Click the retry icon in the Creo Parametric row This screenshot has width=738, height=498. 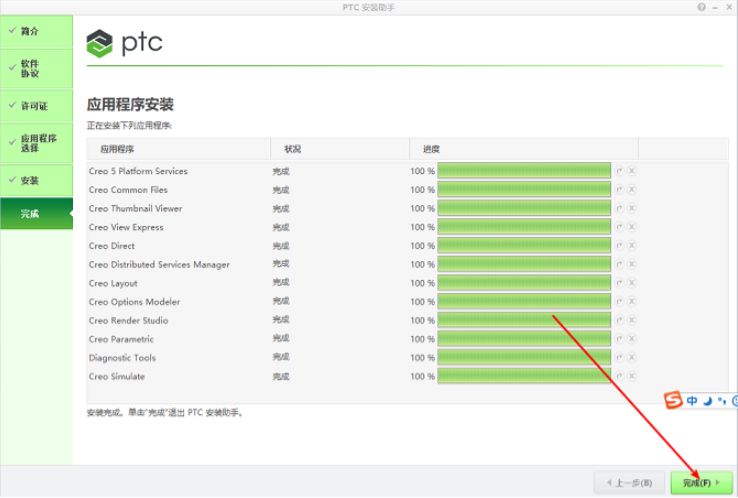coord(619,339)
